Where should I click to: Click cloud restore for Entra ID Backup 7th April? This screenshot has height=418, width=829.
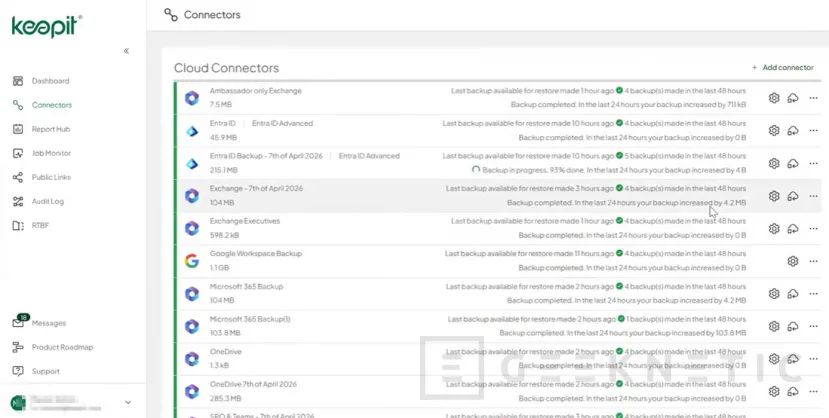pyautogui.click(x=793, y=163)
